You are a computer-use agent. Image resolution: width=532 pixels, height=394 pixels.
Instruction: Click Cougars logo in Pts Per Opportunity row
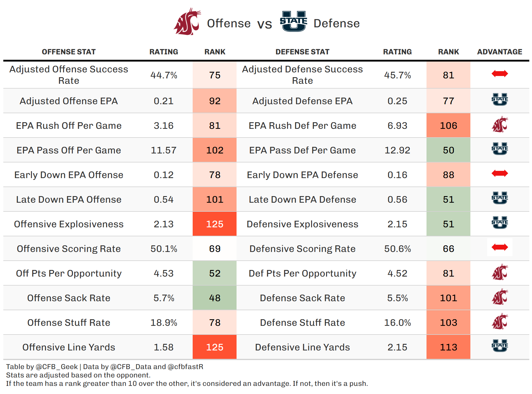pos(500,272)
